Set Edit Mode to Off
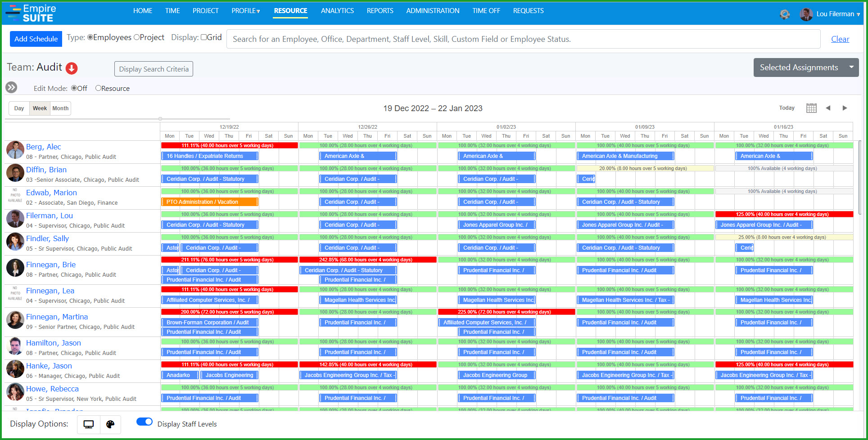The height and width of the screenshot is (440, 868). pos(74,88)
